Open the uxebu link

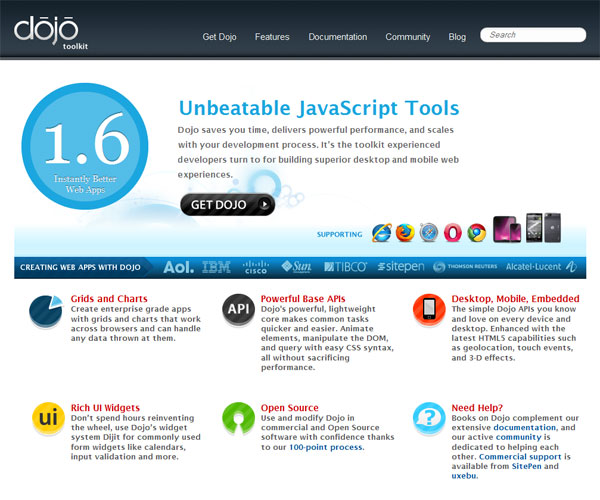click(464, 476)
